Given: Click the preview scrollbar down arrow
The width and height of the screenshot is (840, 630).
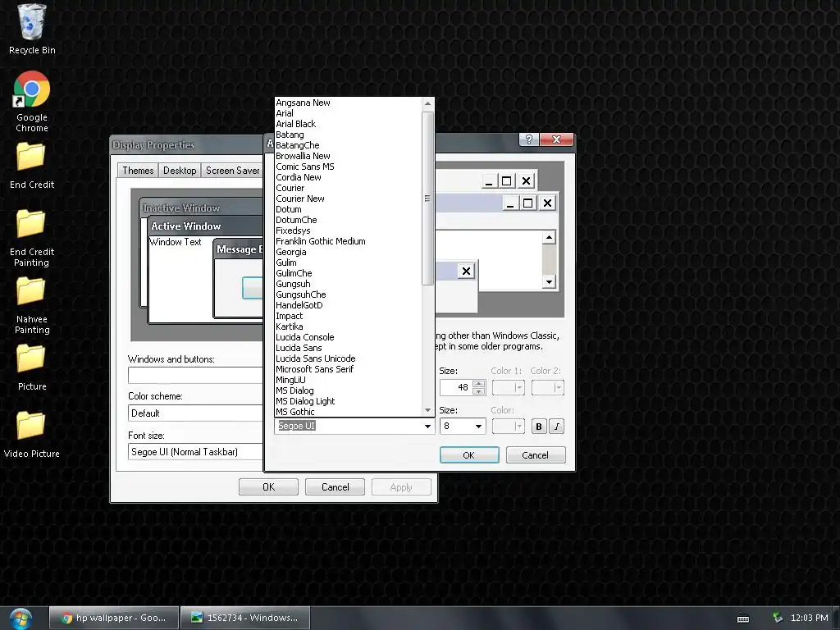Looking at the screenshot, I should (x=549, y=282).
